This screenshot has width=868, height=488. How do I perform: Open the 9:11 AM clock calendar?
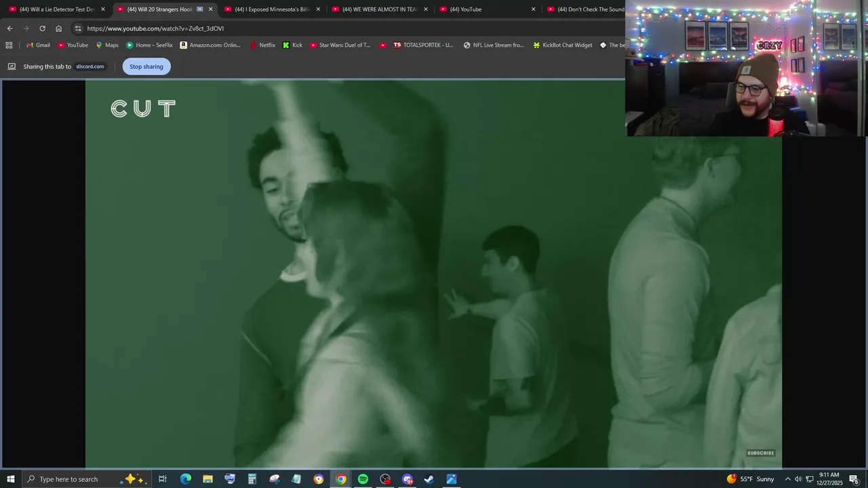[x=829, y=479]
